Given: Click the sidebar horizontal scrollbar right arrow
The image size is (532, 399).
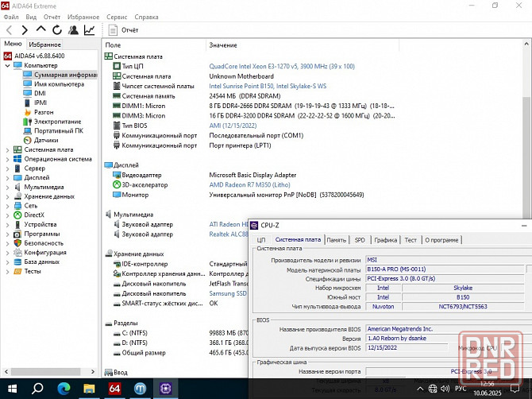Looking at the screenshot, I should tap(93, 372).
